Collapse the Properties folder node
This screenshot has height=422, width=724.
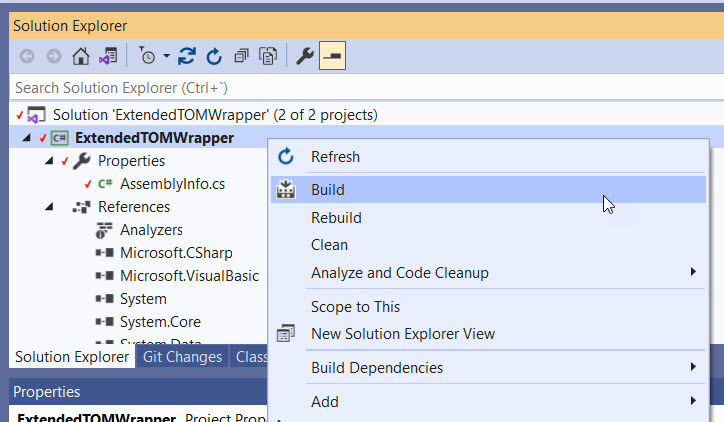click(49, 161)
